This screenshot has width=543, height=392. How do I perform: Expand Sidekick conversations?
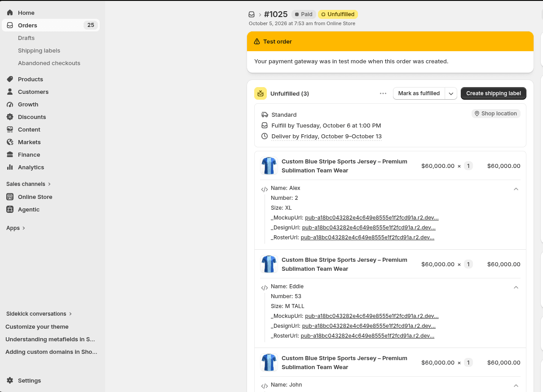(39, 314)
